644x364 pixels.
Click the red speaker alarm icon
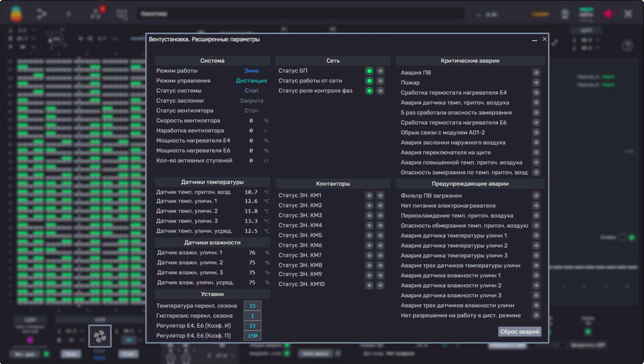(608, 14)
